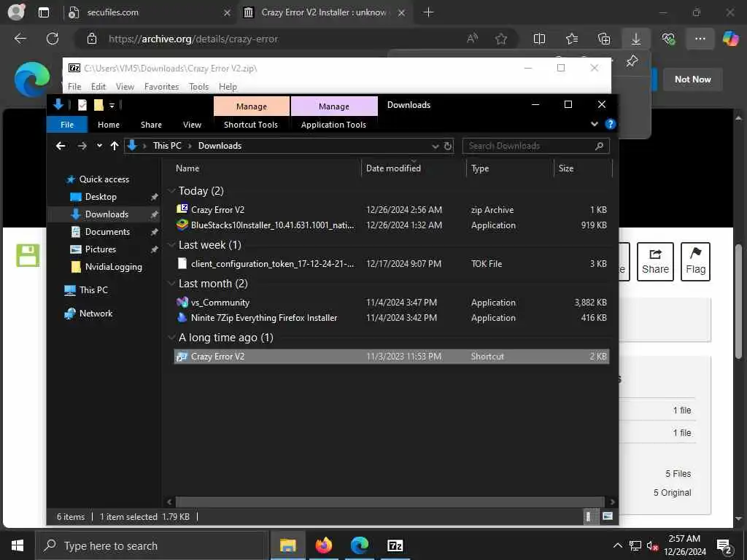Viewport: 747px width, 560px height.
Task: Open 7-Zip Tools menu
Action: [x=198, y=87]
